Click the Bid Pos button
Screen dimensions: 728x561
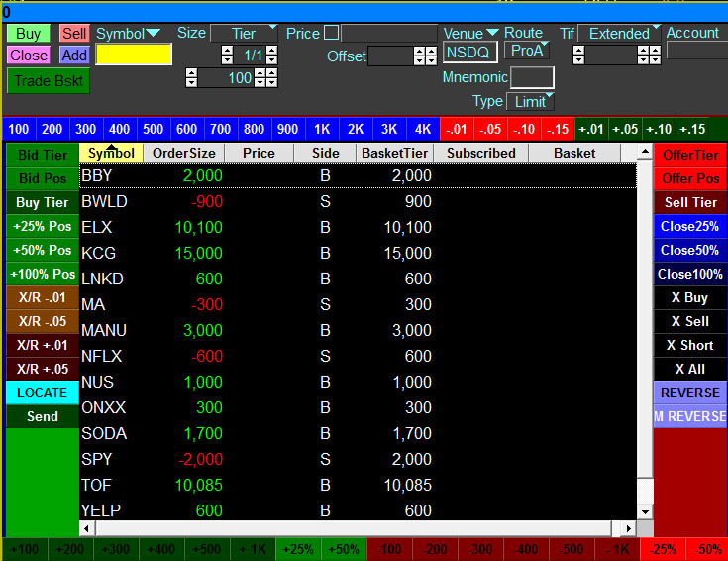tap(43, 178)
